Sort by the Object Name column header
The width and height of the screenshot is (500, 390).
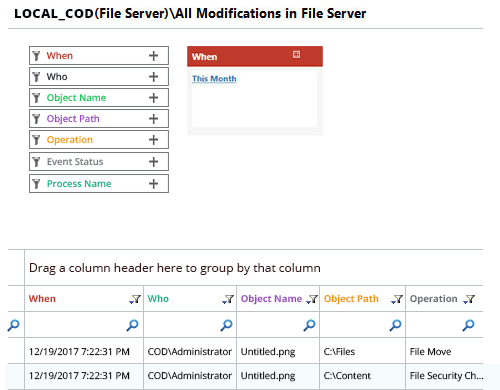271,299
